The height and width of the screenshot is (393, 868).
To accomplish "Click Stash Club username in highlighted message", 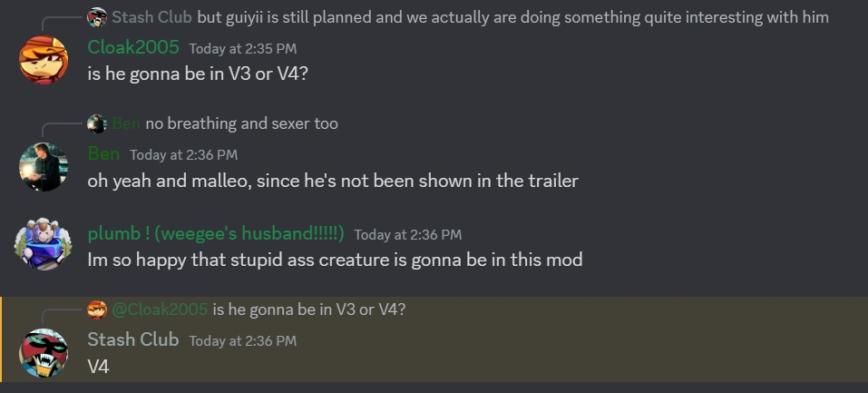I will [x=132, y=339].
